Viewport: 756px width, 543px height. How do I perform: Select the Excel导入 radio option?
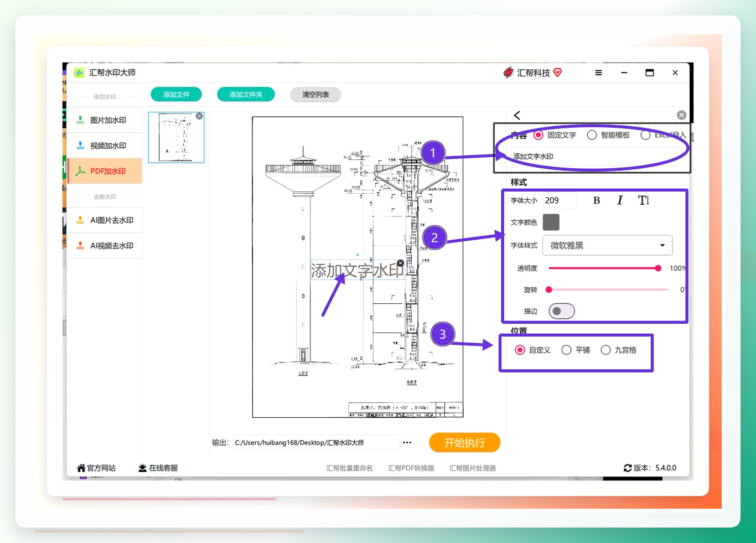[645, 135]
